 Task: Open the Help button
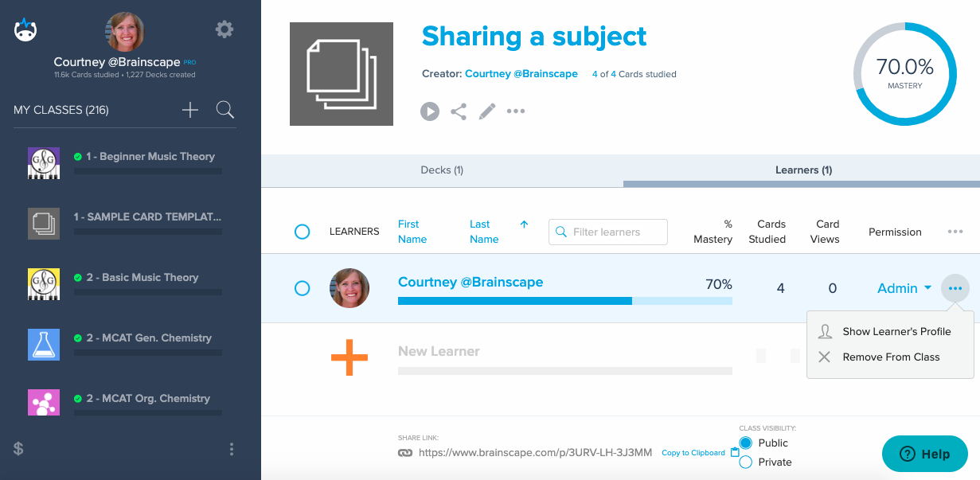pyautogui.click(x=925, y=454)
